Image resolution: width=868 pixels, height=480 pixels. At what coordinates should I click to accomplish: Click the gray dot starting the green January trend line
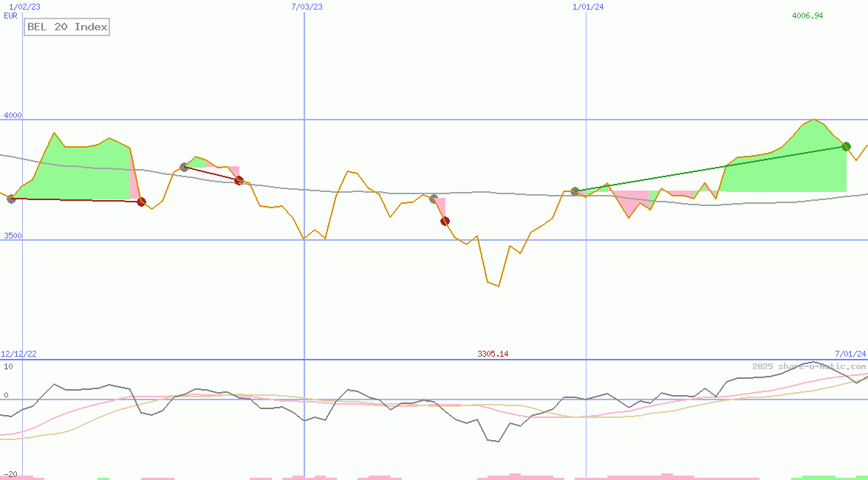pos(574,191)
